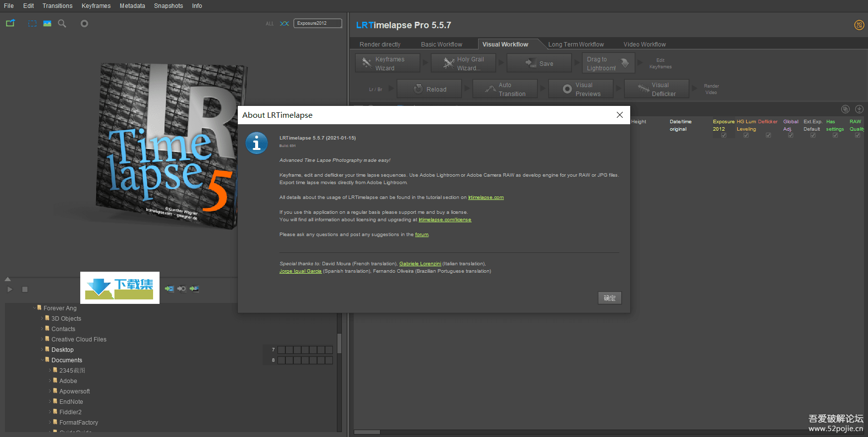Open the lrtimelapse.com/license link
868x437 pixels.
click(445, 220)
